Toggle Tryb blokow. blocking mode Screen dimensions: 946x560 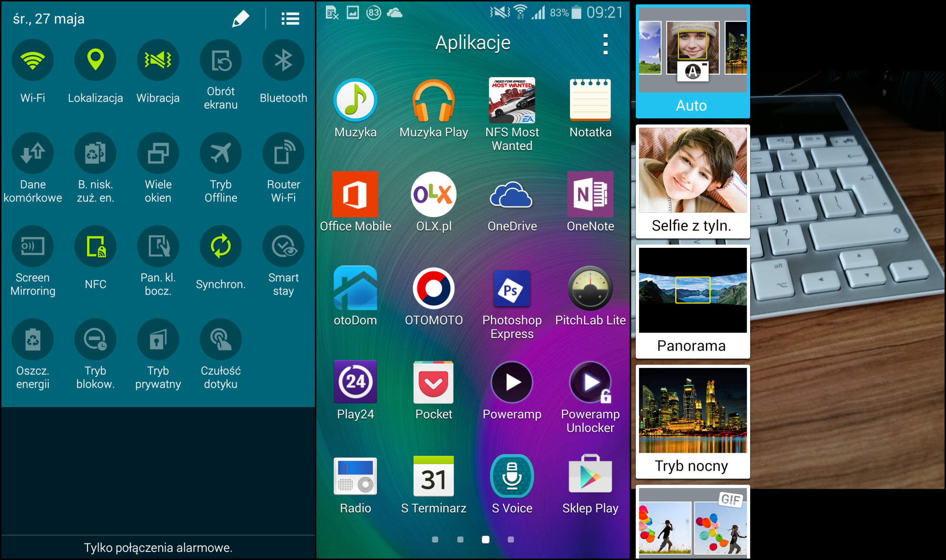pos(96,340)
